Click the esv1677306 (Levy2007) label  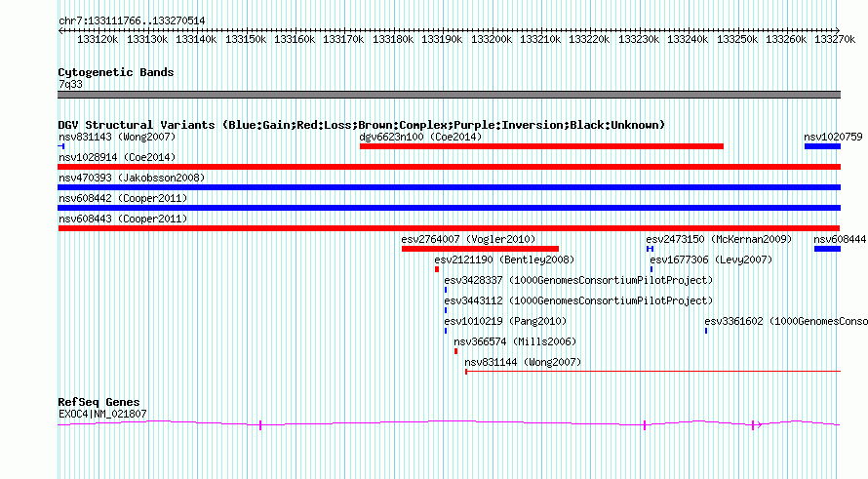coord(711,259)
